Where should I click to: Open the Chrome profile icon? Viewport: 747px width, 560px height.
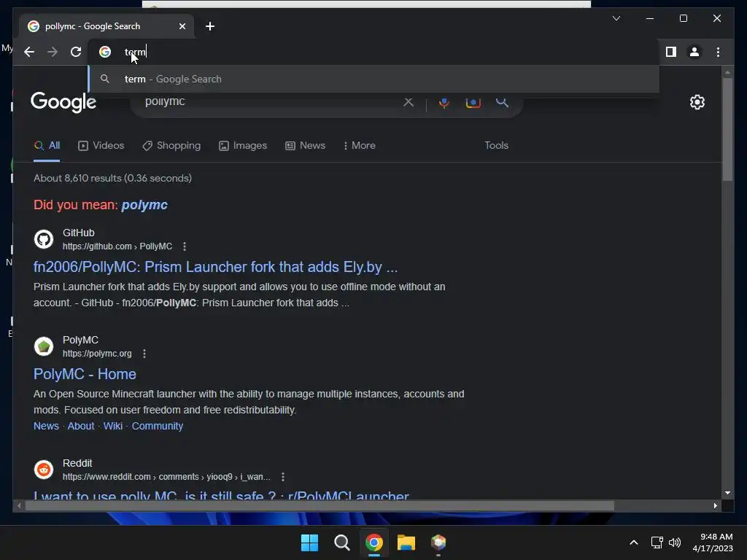click(x=694, y=52)
